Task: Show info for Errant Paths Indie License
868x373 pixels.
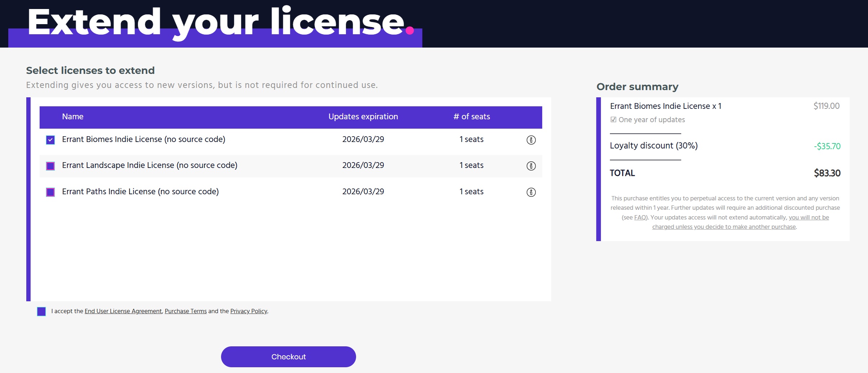Action: pyautogui.click(x=531, y=192)
